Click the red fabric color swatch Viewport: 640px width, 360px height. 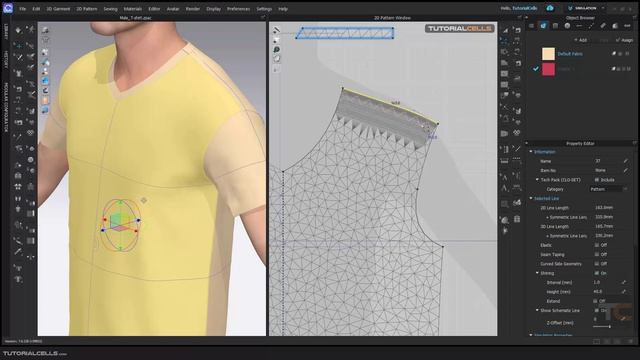pos(548,69)
